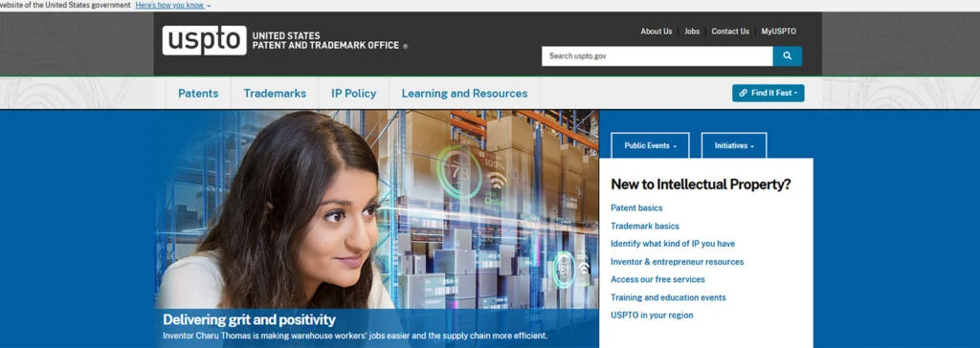This screenshot has width=980, height=348.
Task: Open the MyUSPTO link
Action: (x=779, y=32)
